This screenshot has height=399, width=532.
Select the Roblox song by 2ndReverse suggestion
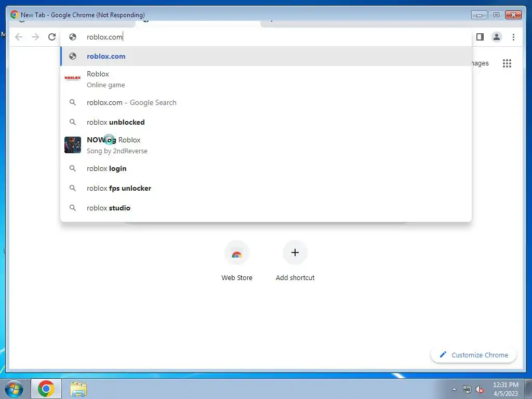point(267,145)
